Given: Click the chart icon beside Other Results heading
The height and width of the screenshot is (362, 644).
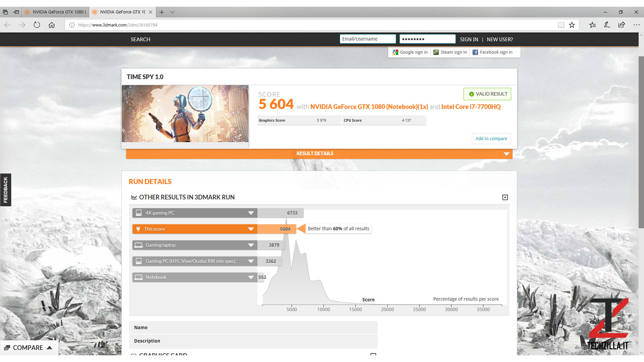Looking at the screenshot, I should [134, 197].
